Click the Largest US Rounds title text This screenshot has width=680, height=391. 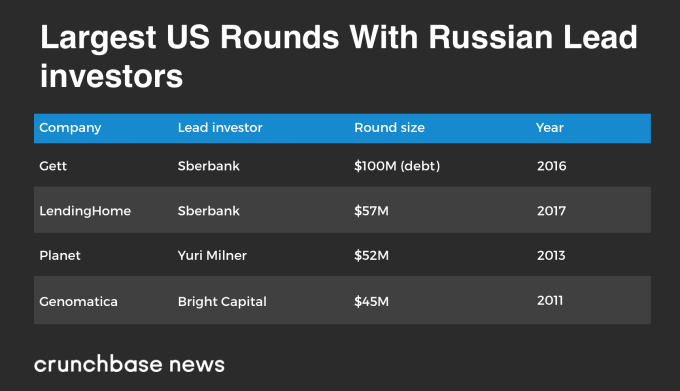[x=338, y=56]
